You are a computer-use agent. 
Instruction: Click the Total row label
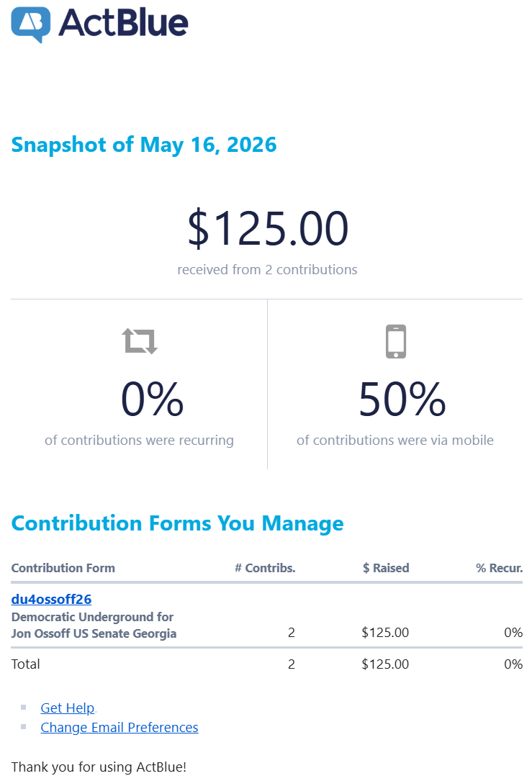click(25, 664)
